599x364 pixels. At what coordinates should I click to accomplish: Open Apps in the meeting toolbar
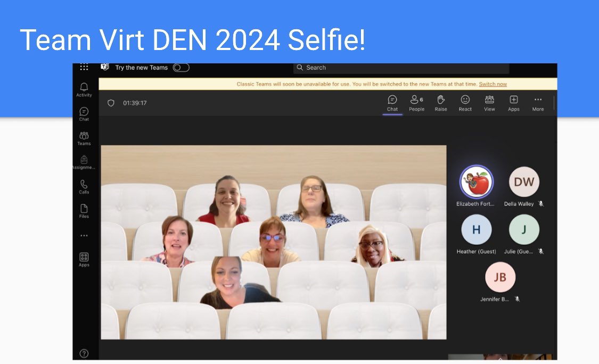[x=513, y=103]
